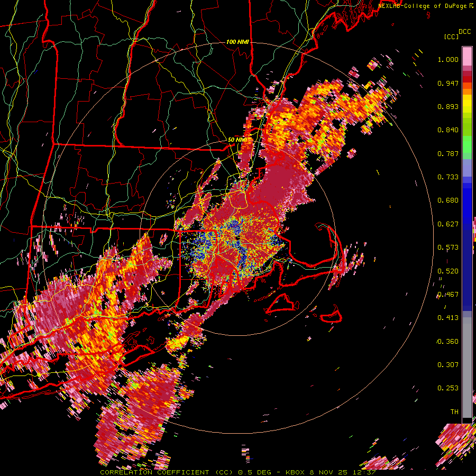Select the 0.680 scale value
This screenshot has width=476, height=476.
[448, 200]
